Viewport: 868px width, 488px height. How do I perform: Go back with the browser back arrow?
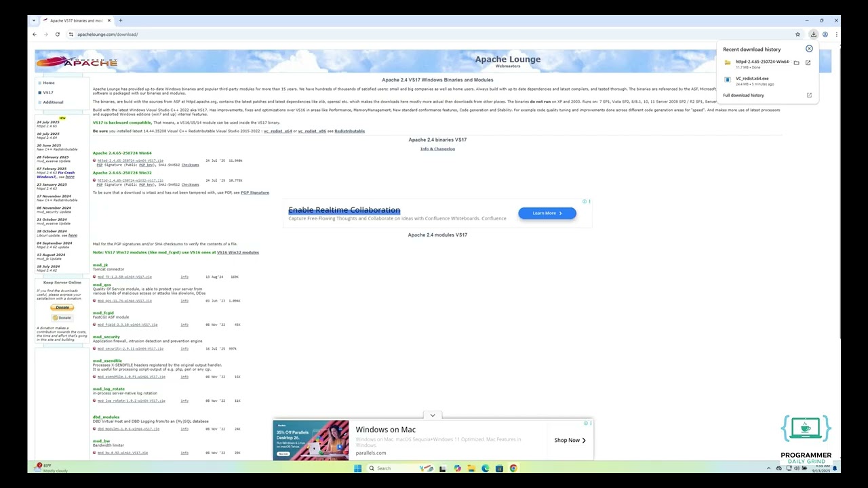pos(35,35)
